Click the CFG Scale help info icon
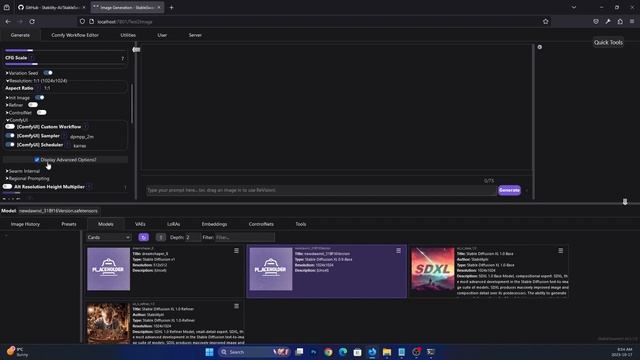The image size is (640, 360). (31, 58)
